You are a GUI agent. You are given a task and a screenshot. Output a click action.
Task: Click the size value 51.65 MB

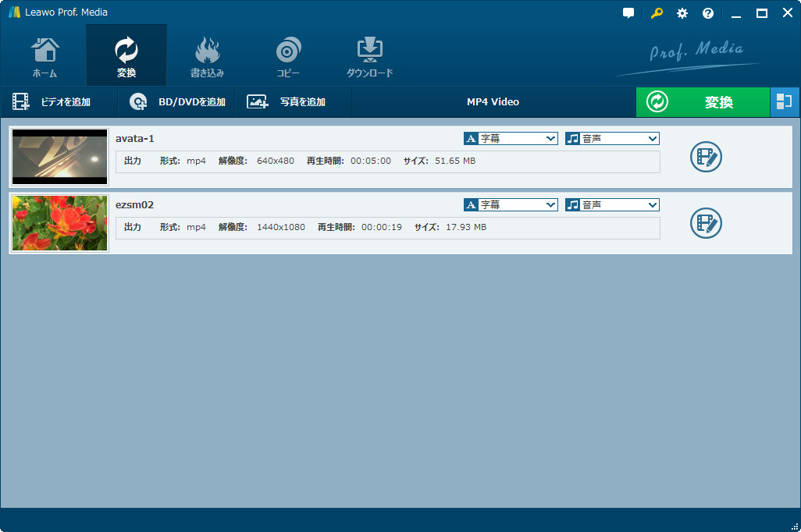(x=455, y=161)
